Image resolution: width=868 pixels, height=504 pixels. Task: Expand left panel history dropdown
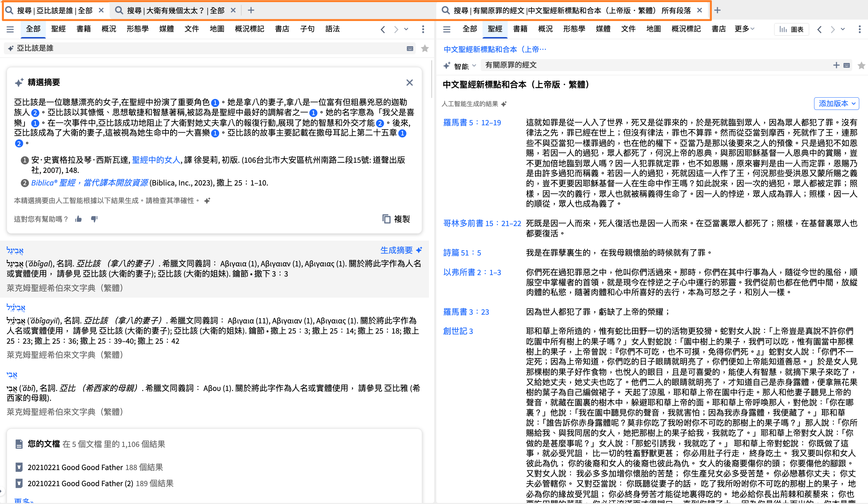406,29
